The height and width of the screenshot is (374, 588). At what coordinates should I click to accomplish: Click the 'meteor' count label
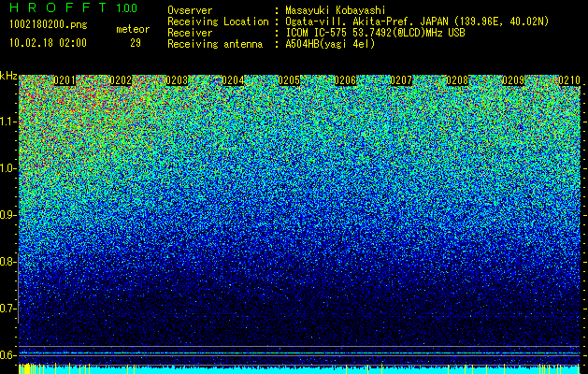(x=133, y=29)
